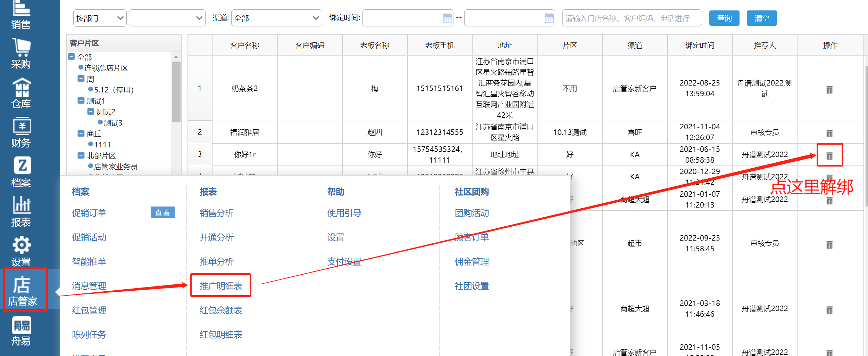The image size is (868, 356).
Task: Click trash icon for 福润雅居 row
Action: [829, 133]
